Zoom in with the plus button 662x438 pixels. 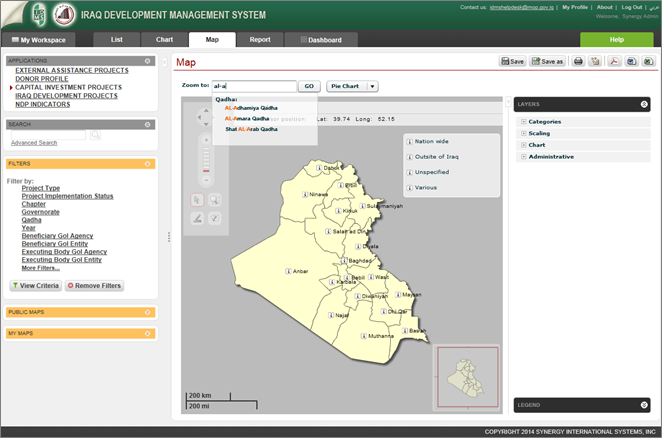click(x=206, y=140)
